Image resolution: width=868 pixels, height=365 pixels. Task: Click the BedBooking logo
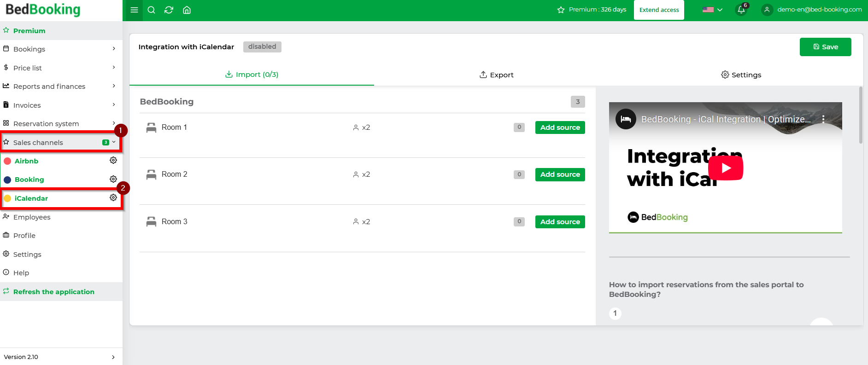tap(43, 10)
